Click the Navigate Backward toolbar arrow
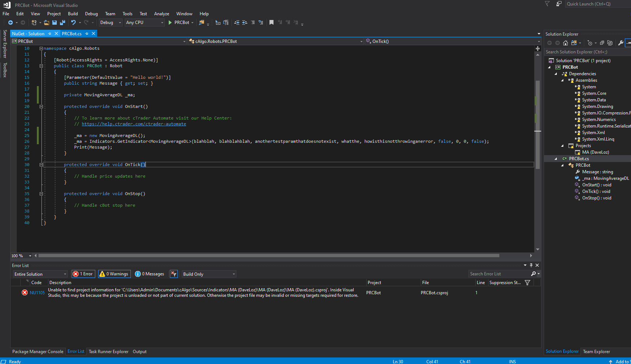Image resolution: width=631 pixels, height=364 pixels. pos(11,23)
